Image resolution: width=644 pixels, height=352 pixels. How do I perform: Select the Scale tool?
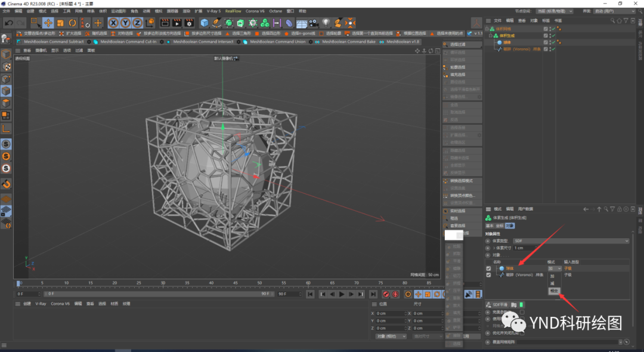point(60,23)
